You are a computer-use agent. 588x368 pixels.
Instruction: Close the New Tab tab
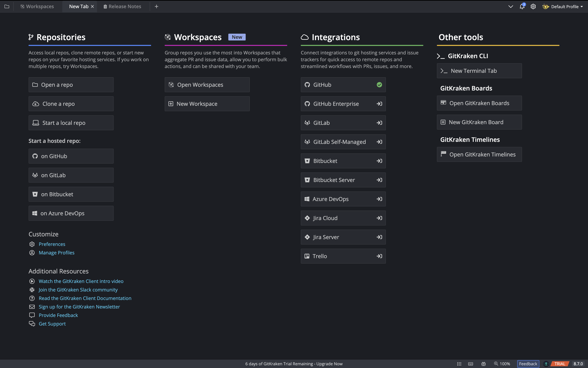click(x=92, y=7)
